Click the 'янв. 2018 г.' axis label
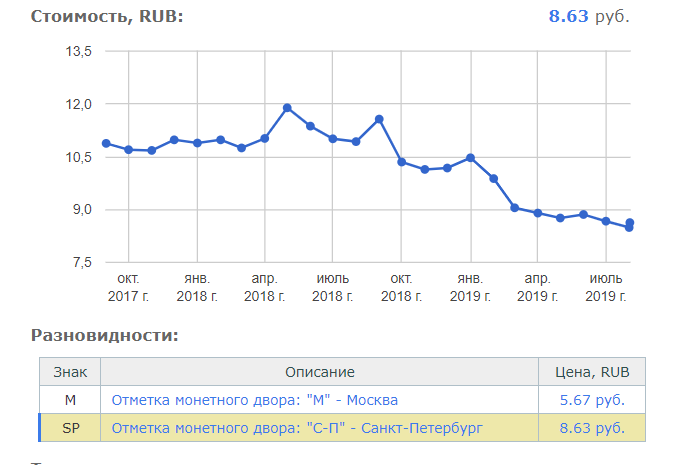 click(x=197, y=288)
